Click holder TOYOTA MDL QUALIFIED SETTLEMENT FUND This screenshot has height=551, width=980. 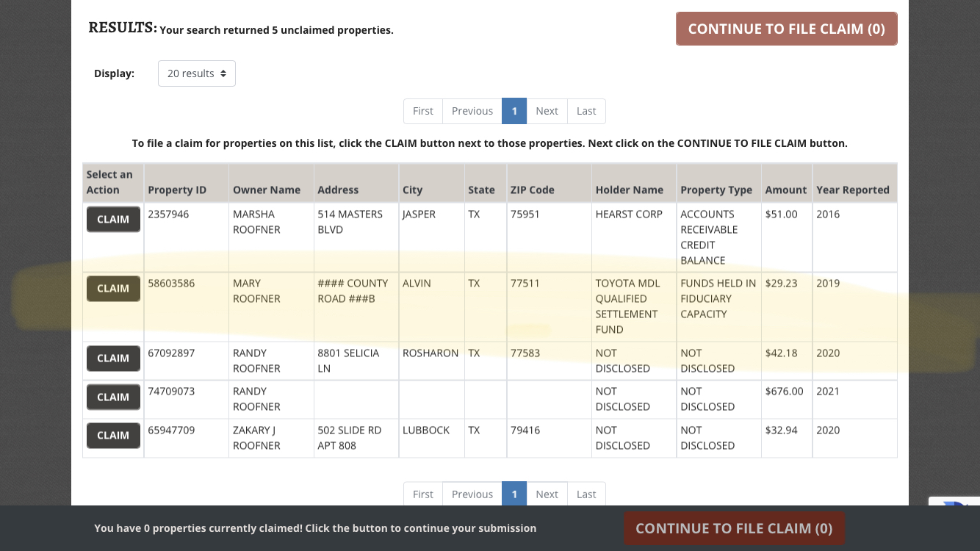628,306
